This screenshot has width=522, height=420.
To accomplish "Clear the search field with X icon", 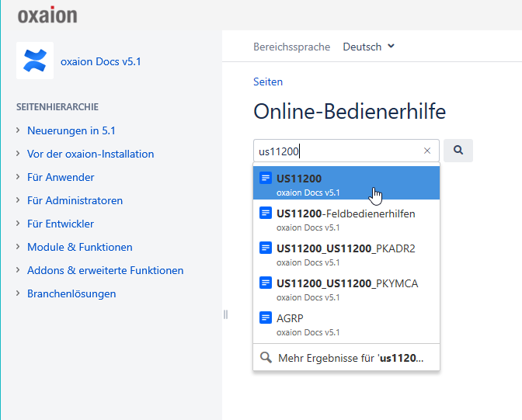I will (426, 151).
